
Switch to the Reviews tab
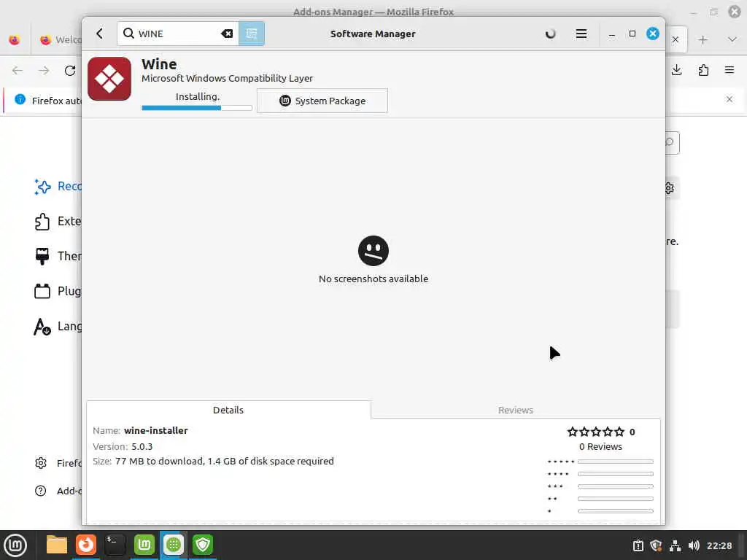pos(516,410)
